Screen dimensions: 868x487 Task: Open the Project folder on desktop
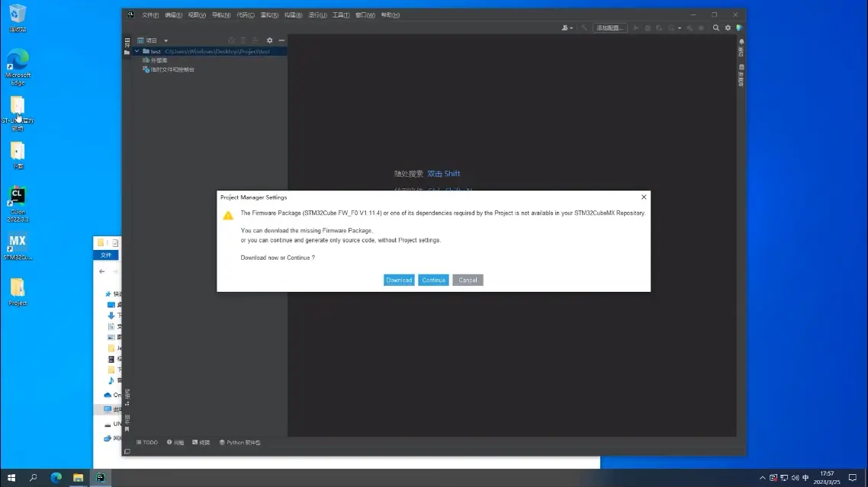(18, 292)
